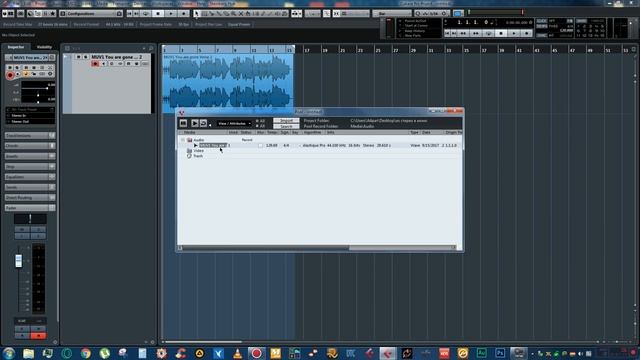
Task: Select the Erase tool
Action: pos(226,13)
